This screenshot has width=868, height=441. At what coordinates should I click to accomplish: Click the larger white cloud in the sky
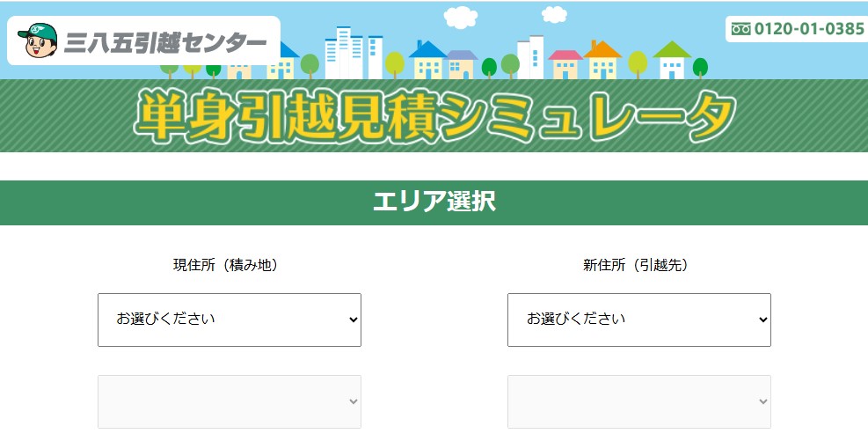pyautogui.click(x=461, y=18)
